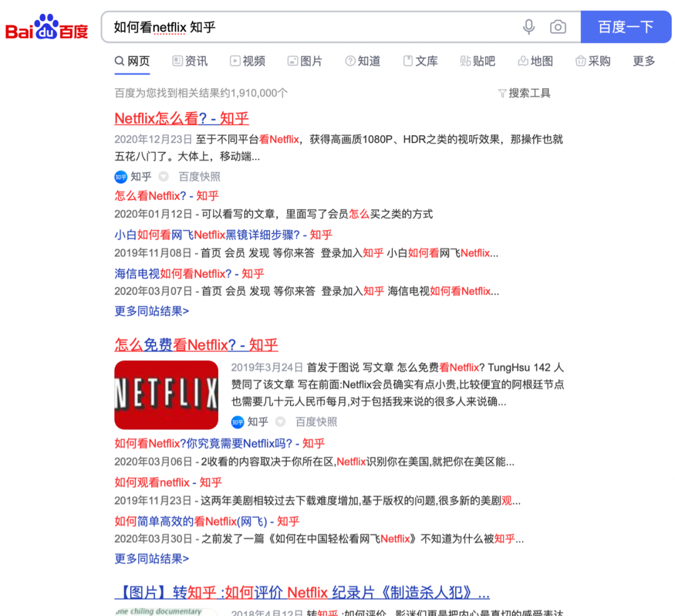
Task: Click the funnel icon beside 搜索工具
Action: point(502,93)
